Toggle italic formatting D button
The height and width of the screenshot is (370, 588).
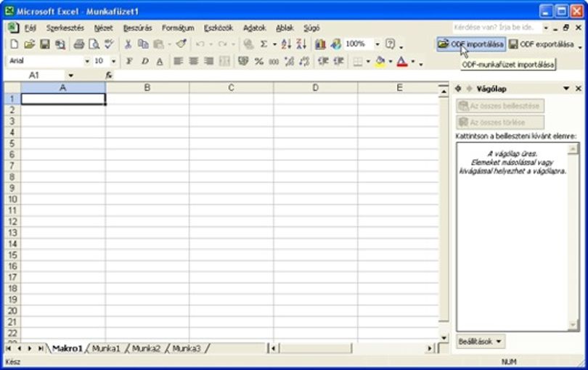(144, 61)
